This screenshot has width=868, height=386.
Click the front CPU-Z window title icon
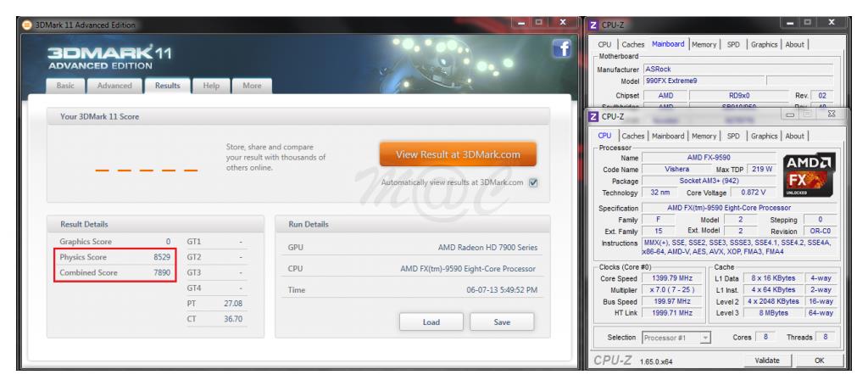tap(593, 116)
